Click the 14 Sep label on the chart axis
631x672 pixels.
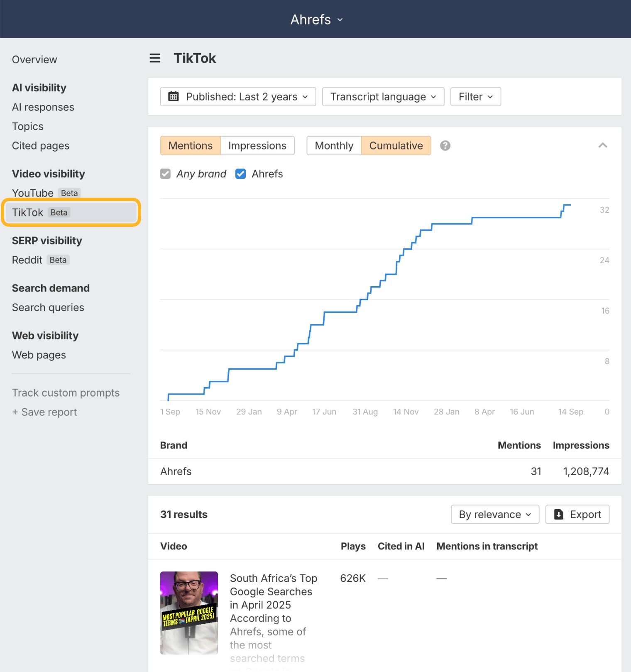(571, 412)
